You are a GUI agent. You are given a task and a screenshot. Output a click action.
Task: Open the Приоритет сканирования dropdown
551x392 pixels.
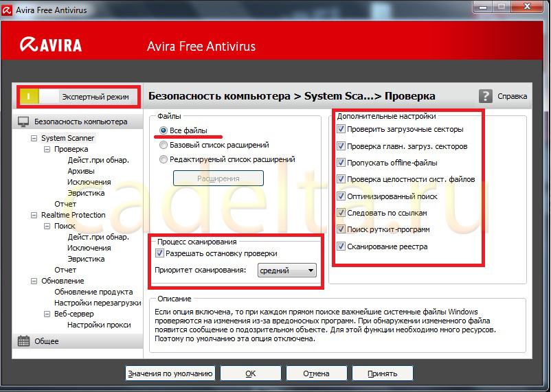coord(286,270)
